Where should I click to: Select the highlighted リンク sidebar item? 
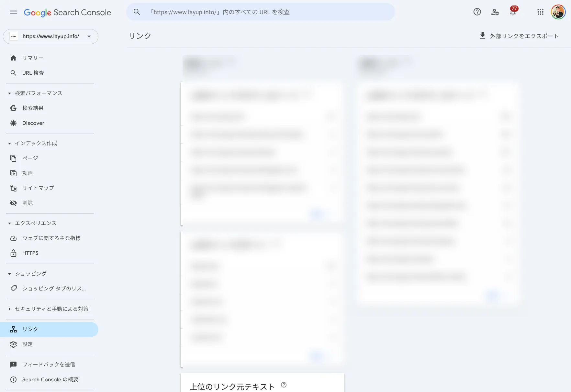click(49, 329)
